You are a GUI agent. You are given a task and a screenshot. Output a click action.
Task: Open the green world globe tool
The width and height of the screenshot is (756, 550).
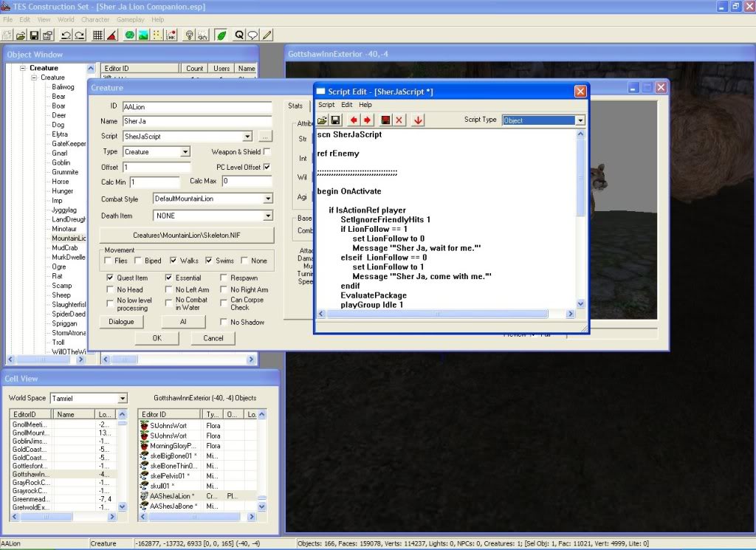[129, 35]
